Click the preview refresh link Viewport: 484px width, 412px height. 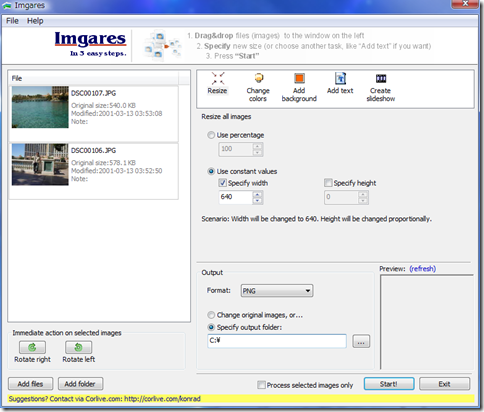(x=422, y=269)
